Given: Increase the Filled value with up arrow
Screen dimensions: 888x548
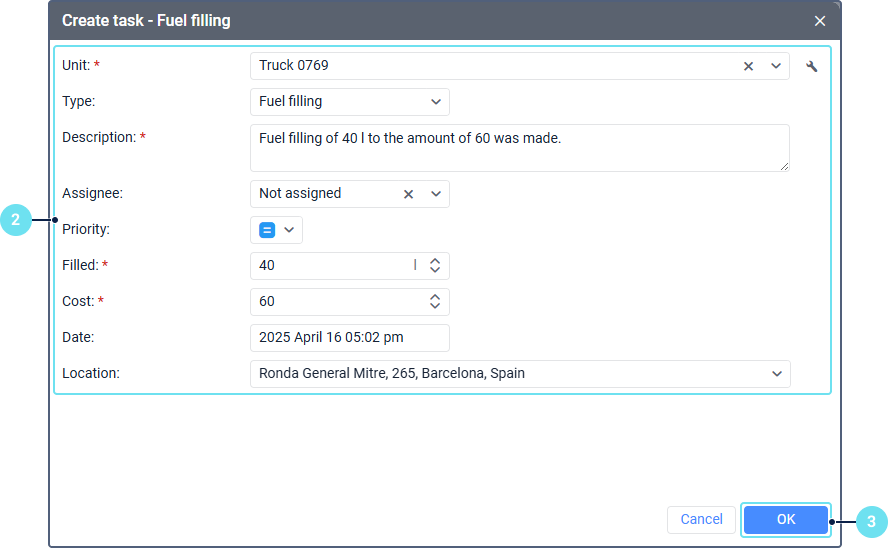Looking at the screenshot, I should tap(435, 261).
